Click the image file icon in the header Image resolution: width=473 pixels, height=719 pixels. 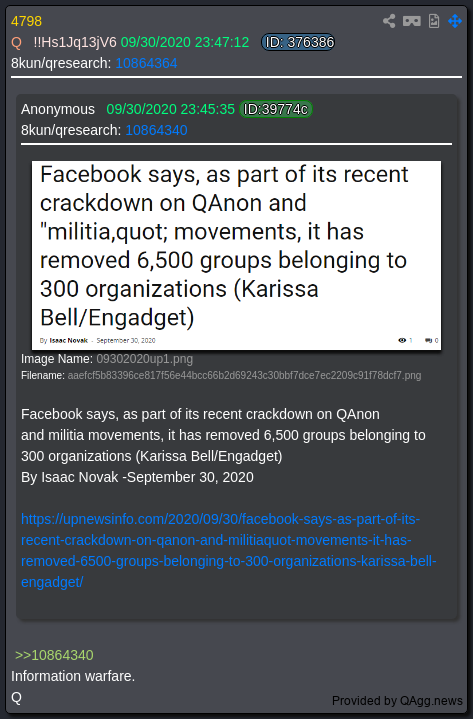(434, 21)
